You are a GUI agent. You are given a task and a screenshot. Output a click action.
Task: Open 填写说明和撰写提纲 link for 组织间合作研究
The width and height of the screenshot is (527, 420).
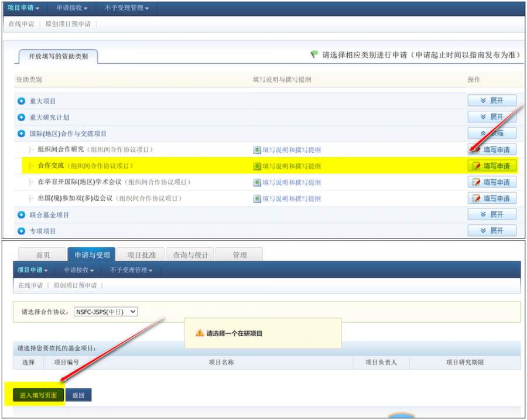tap(292, 150)
